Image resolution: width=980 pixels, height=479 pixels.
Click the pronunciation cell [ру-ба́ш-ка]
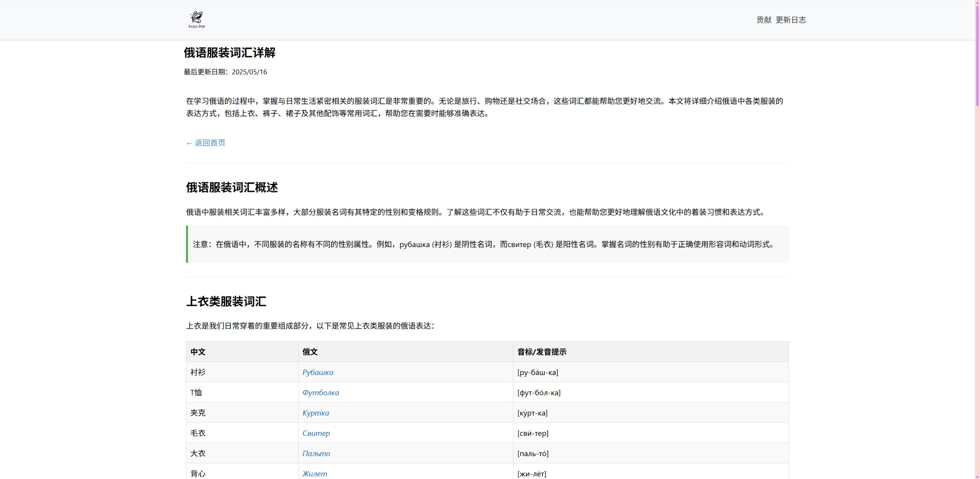537,372
